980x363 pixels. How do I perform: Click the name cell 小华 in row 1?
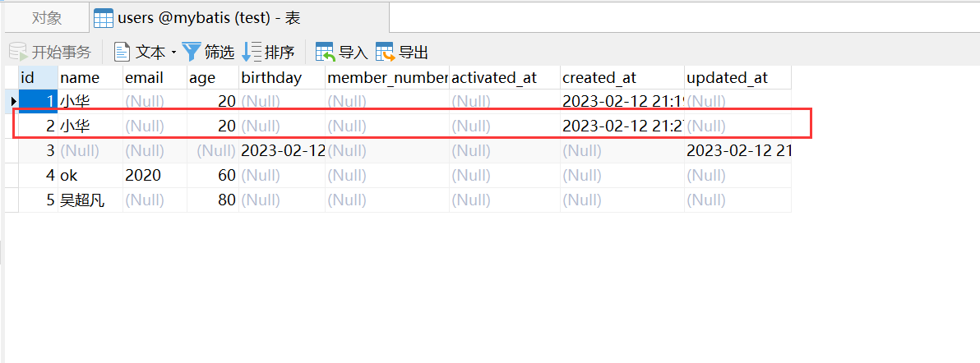[90, 101]
